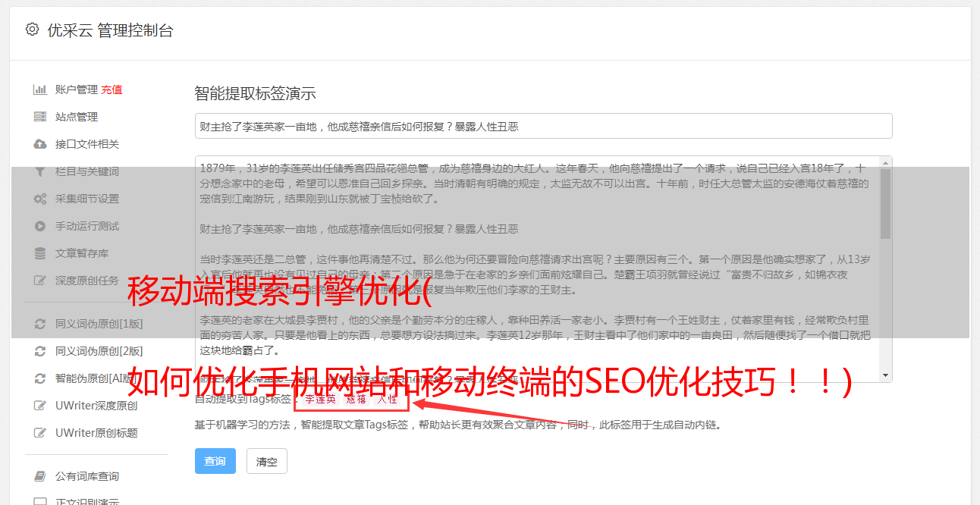The image size is (980, 505).
Task: Focus the article title input field
Action: point(543,126)
